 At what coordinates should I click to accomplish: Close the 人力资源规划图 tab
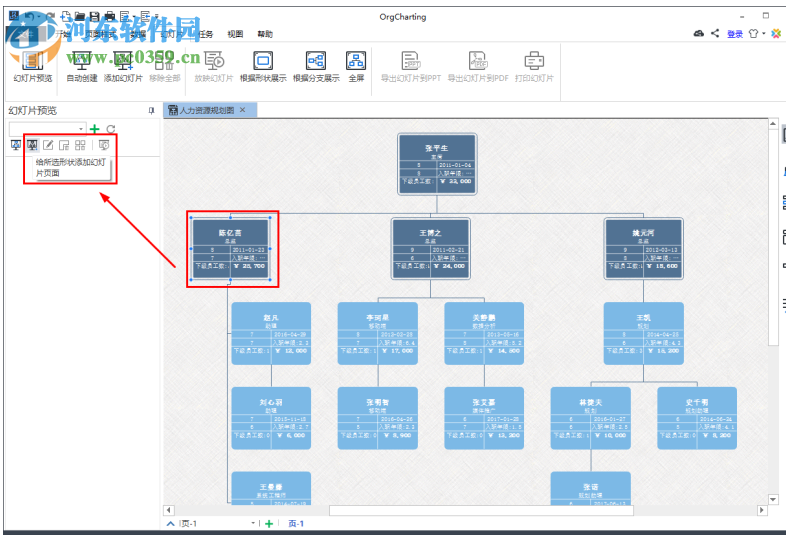[x=243, y=110]
